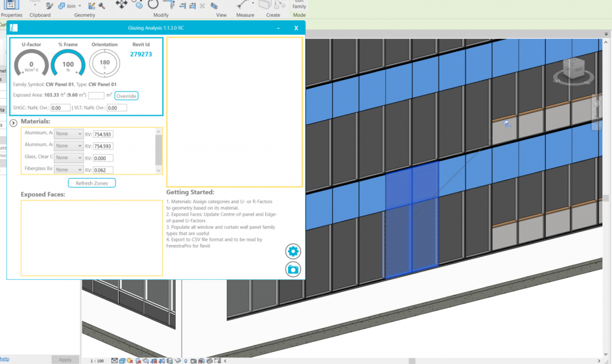This screenshot has height=364, width=612.
Task: Click the camera snapshot icon
Action: pyautogui.click(x=293, y=269)
